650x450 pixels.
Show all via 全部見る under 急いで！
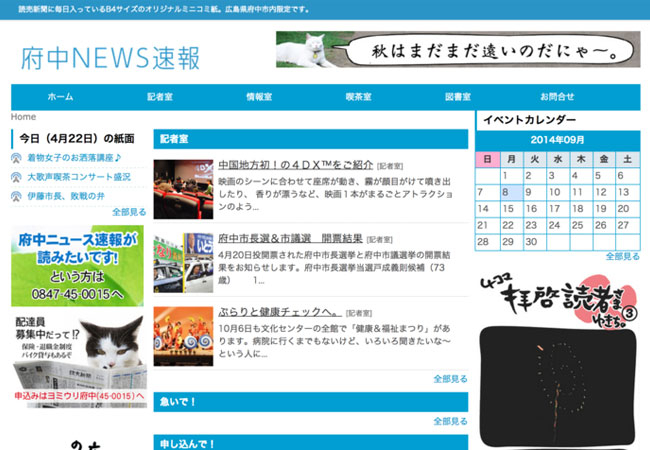450,421
